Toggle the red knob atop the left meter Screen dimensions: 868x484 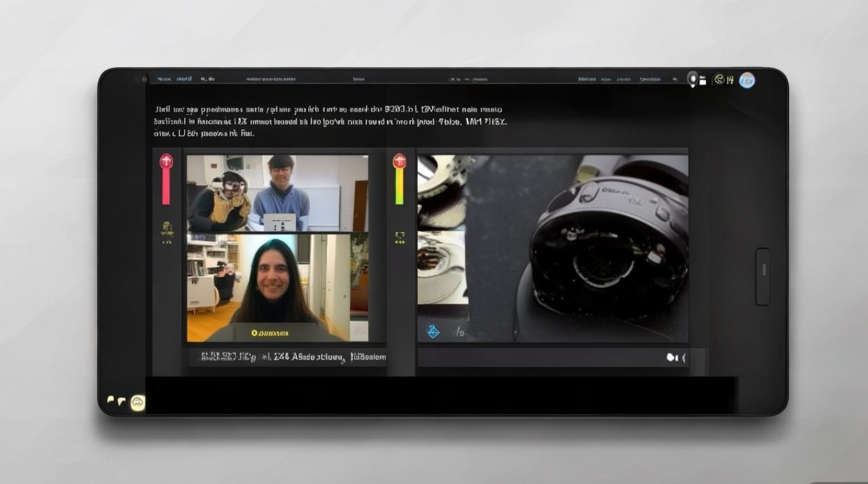tap(167, 160)
